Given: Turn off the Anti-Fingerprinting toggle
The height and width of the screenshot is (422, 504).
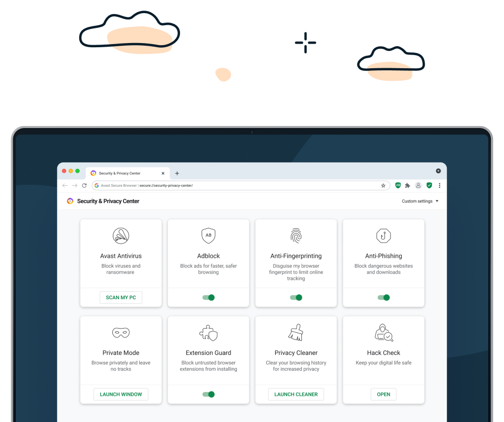Looking at the screenshot, I should point(296,298).
